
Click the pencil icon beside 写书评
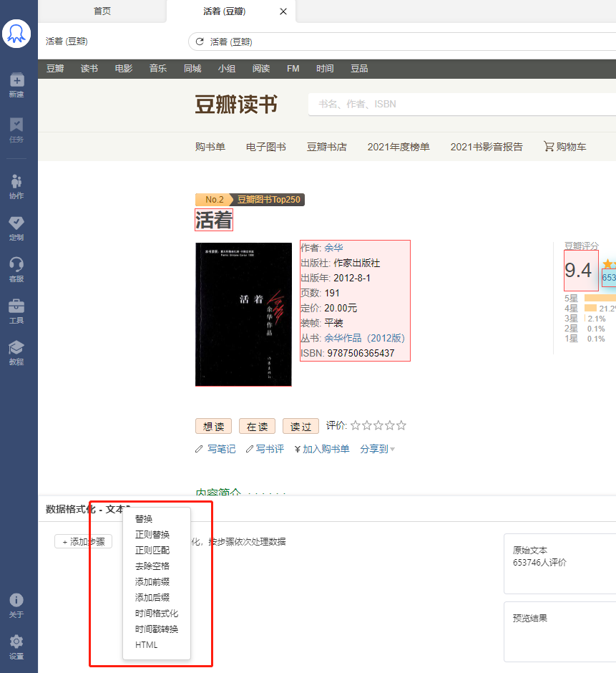pos(250,449)
